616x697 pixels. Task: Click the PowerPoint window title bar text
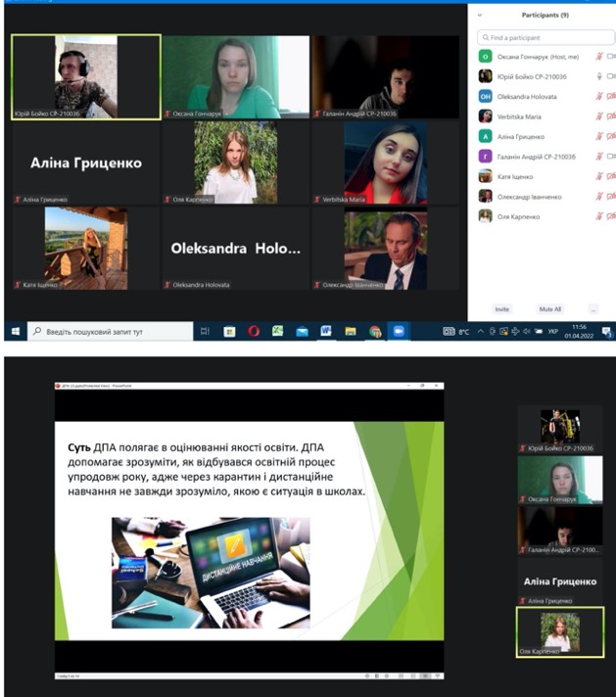pyautogui.click(x=96, y=386)
